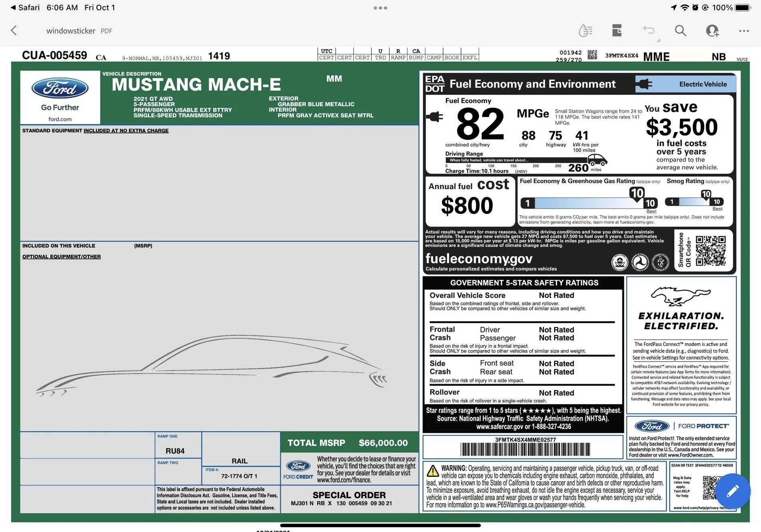Viewport: 761px width, 532px height.
Task: Go back using the chevron arrow
Action: click(14, 30)
